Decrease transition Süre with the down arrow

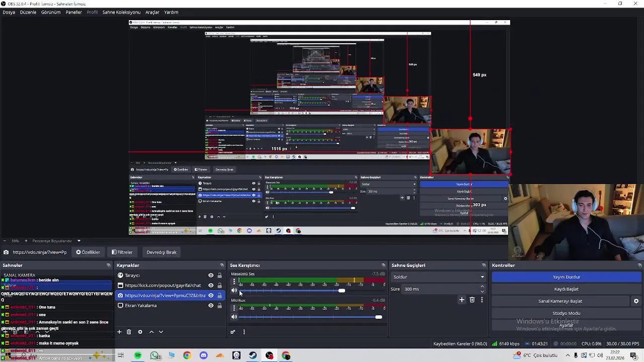coord(482,291)
